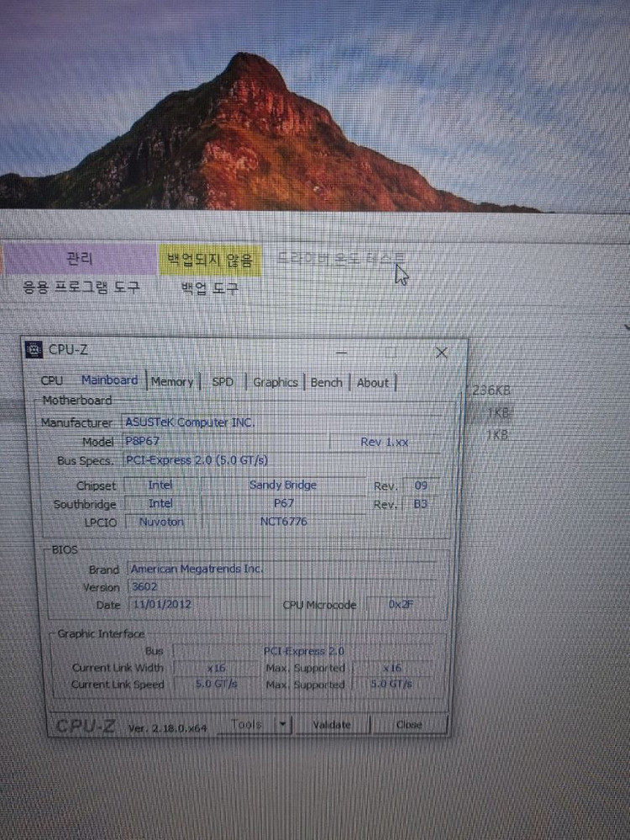630x840 pixels.
Task: Open the Bench tab
Action: tap(326, 383)
